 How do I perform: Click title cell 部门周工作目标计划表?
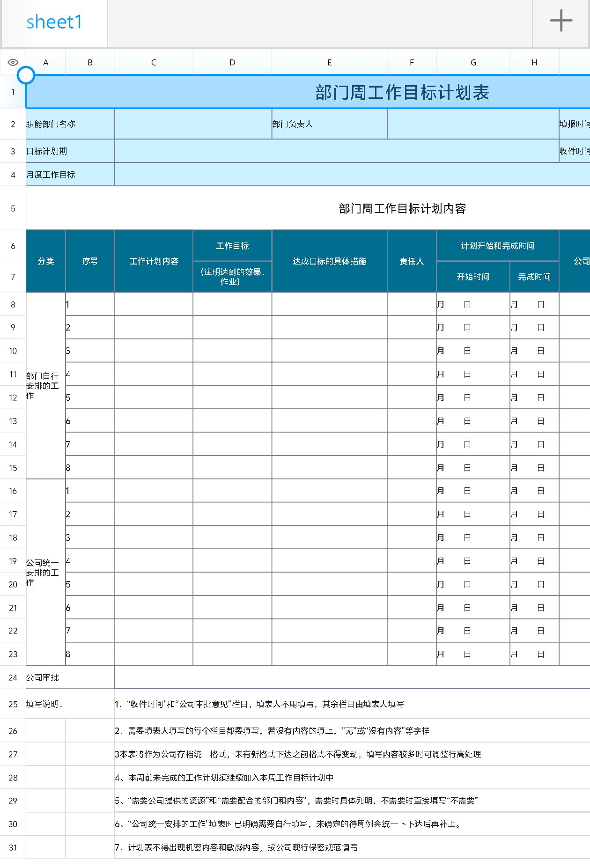pyautogui.click(x=308, y=92)
